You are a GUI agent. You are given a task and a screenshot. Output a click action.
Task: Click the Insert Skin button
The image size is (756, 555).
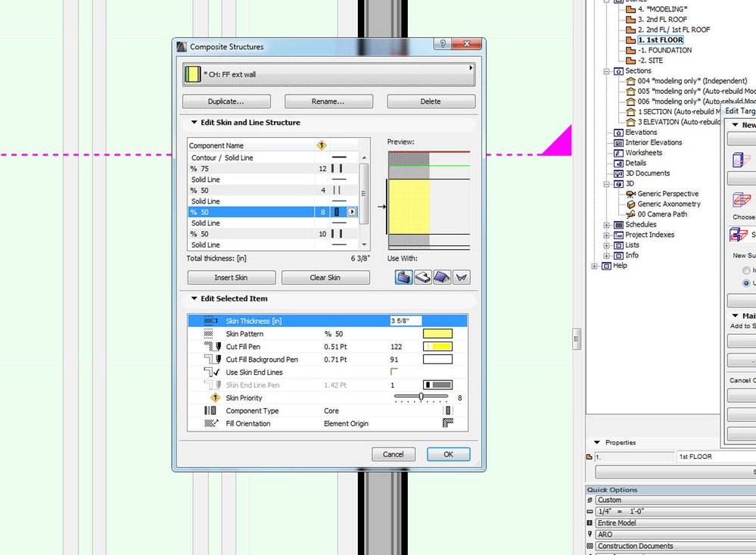(x=231, y=277)
